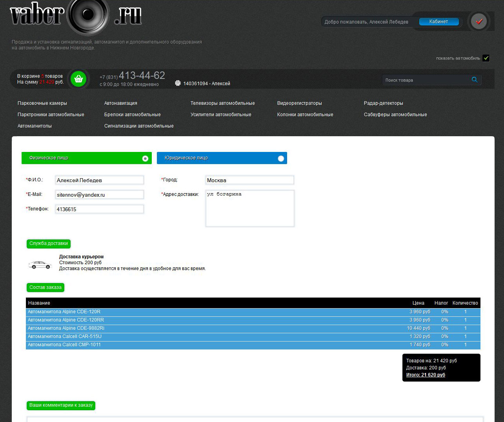Click the 'В корзине 5 товаров' cart summary
This screenshot has width=504, height=422.
40,76
